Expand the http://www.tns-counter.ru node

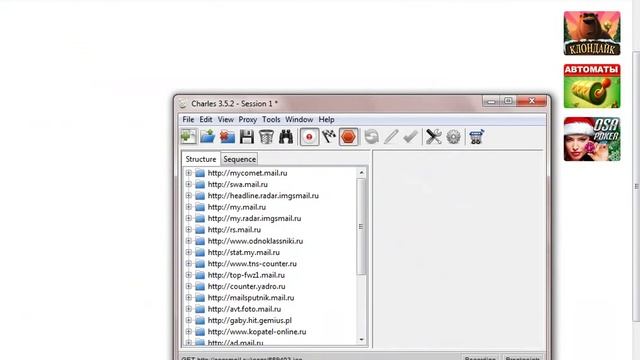point(189,264)
